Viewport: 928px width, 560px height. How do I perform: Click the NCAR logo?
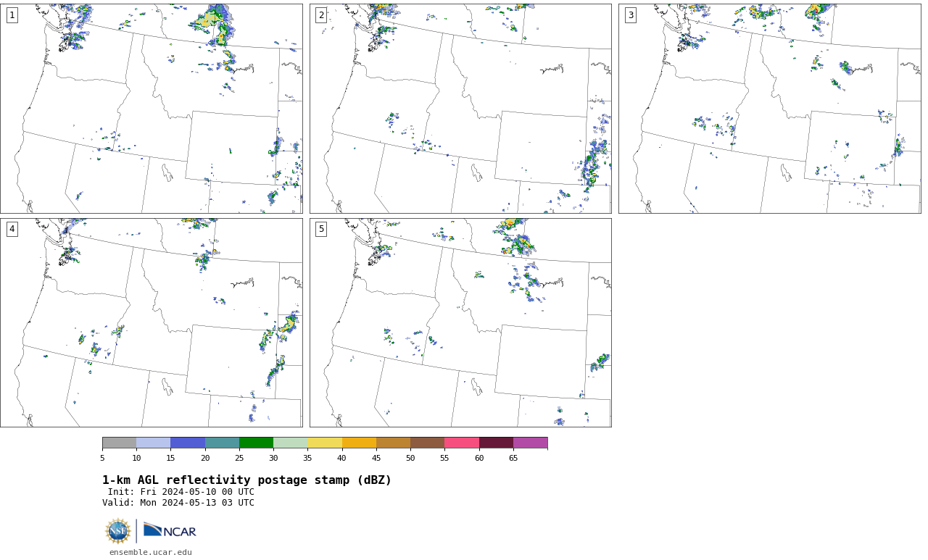pyautogui.click(x=170, y=531)
